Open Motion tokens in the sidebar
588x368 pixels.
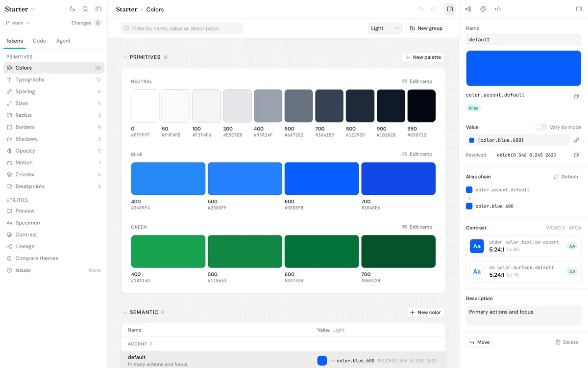(x=54, y=162)
